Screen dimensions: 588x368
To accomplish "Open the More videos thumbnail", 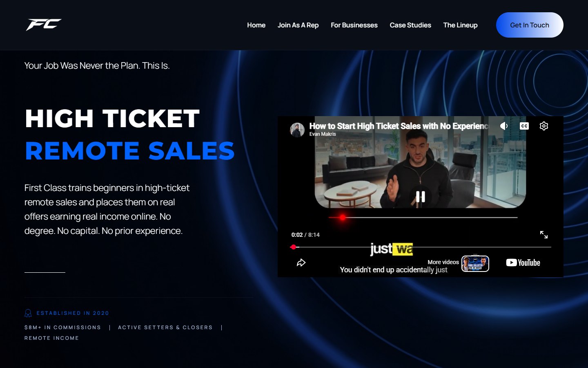I will 475,263.
